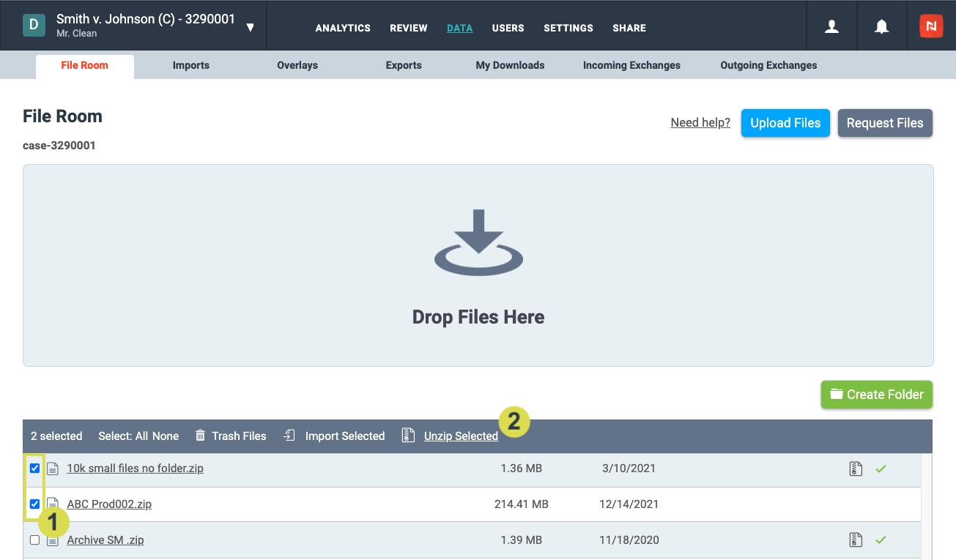Open Archive SM .zip file link

tap(105, 540)
